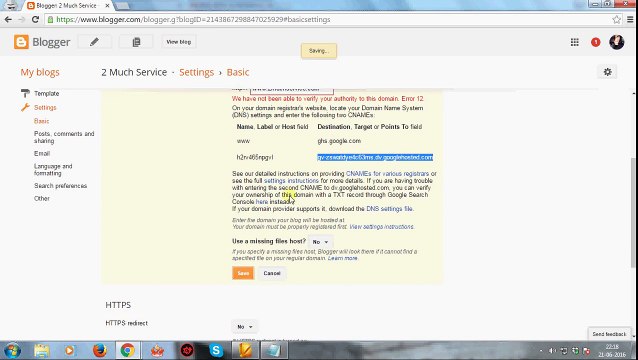Click the Learn more link

click(x=343, y=258)
